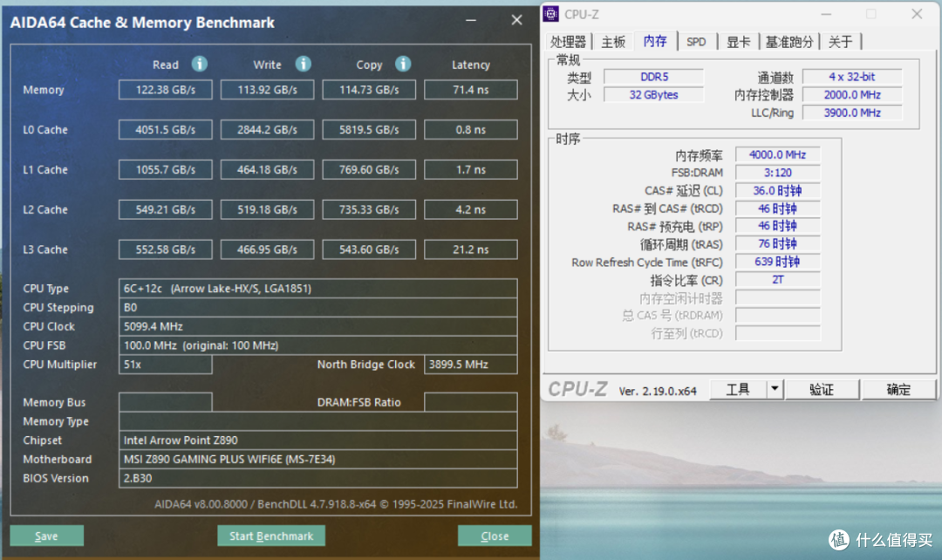Click the AIDA64 version copyright line
Screen dimensions: 942x560
336,504
